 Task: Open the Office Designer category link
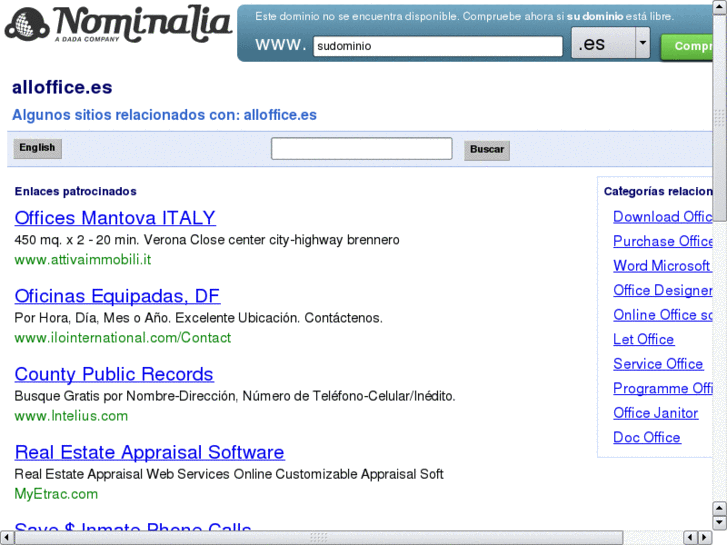click(663, 290)
